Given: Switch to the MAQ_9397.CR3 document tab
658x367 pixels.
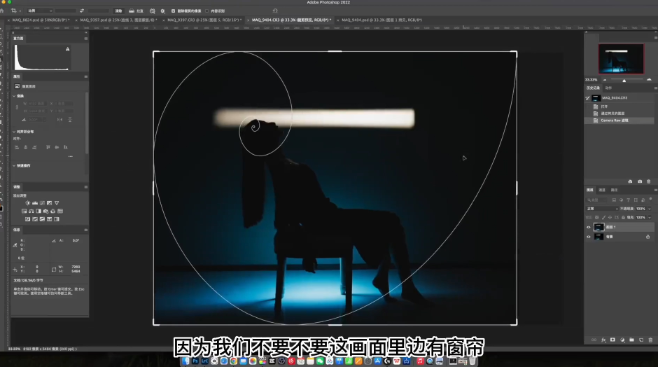Looking at the screenshot, I should (x=204, y=20).
